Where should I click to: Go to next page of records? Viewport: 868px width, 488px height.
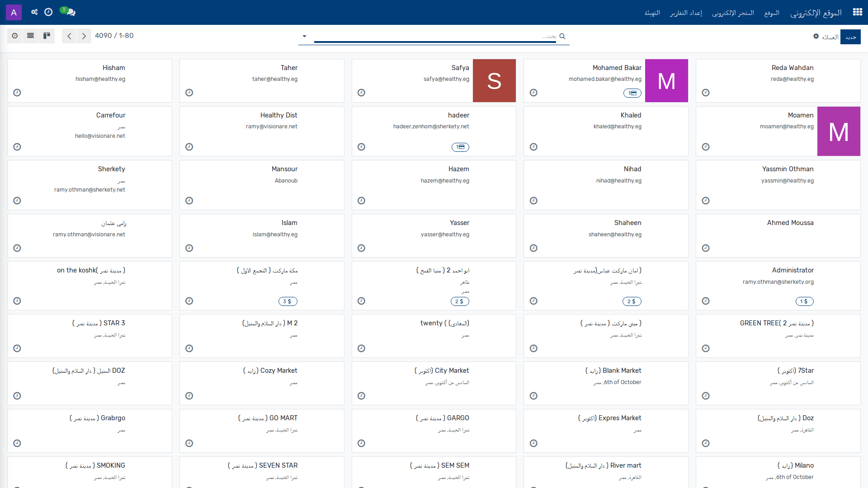coord(84,36)
